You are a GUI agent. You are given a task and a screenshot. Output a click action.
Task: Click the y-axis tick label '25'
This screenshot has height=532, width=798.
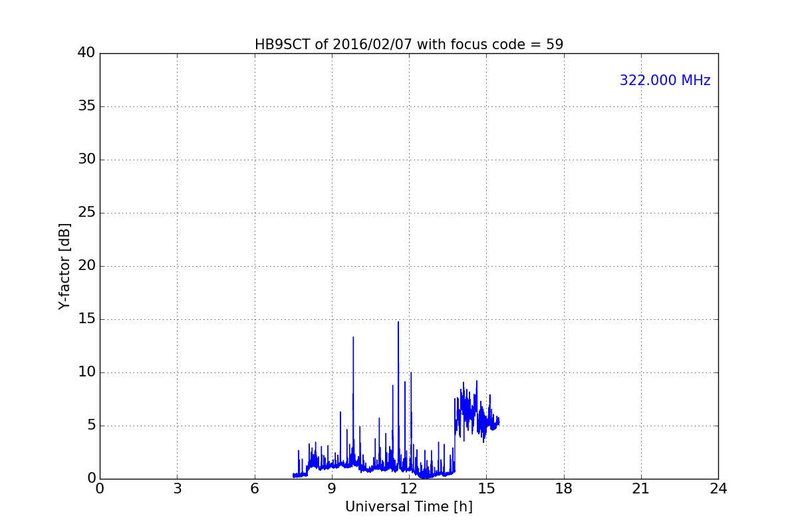86,213
